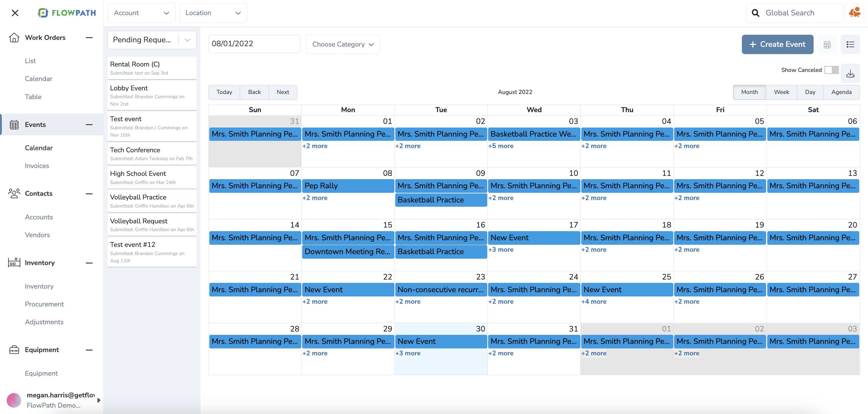
Task: Click the Create Event button
Action: (x=777, y=44)
